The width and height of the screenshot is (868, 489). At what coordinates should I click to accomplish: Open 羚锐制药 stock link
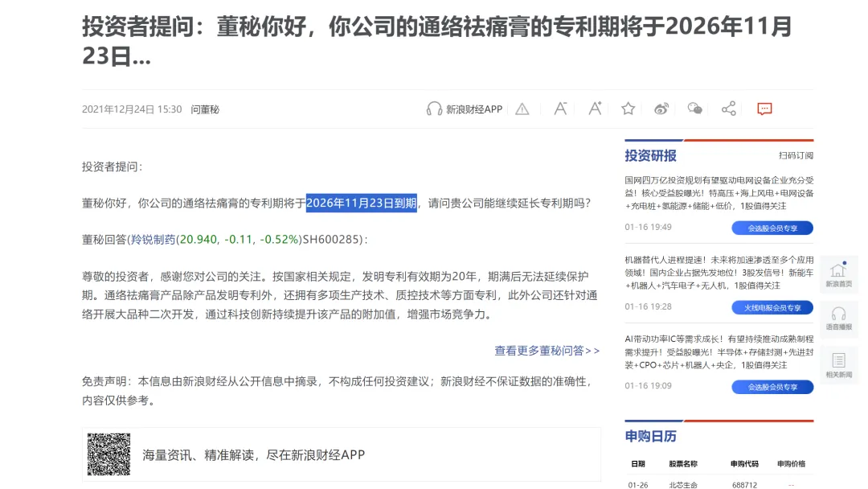(x=153, y=239)
